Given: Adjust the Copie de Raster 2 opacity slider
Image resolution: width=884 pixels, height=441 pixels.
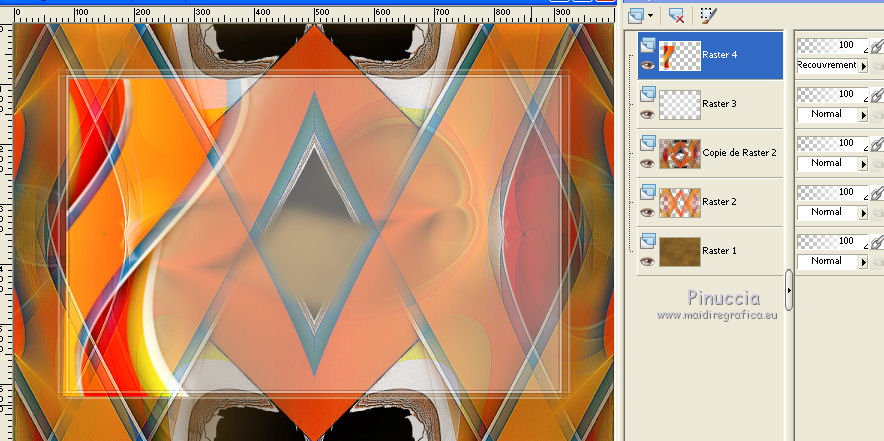Looking at the screenshot, I should click(832, 143).
